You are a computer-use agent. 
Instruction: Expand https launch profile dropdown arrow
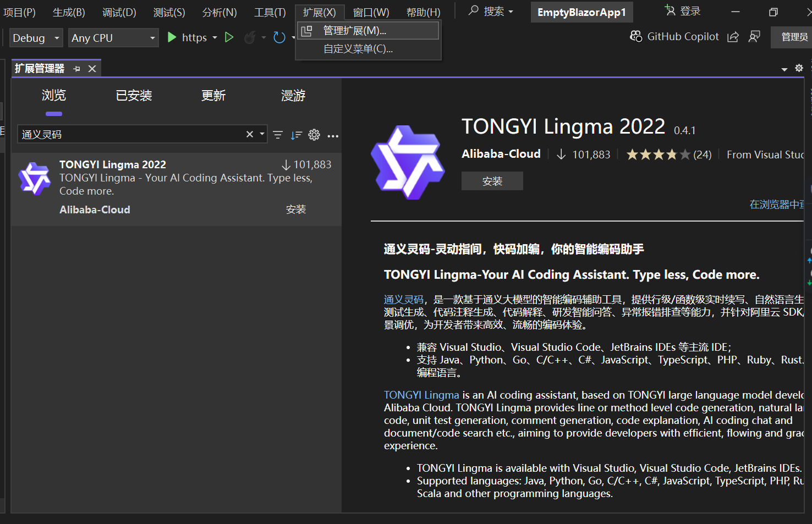[215, 37]
